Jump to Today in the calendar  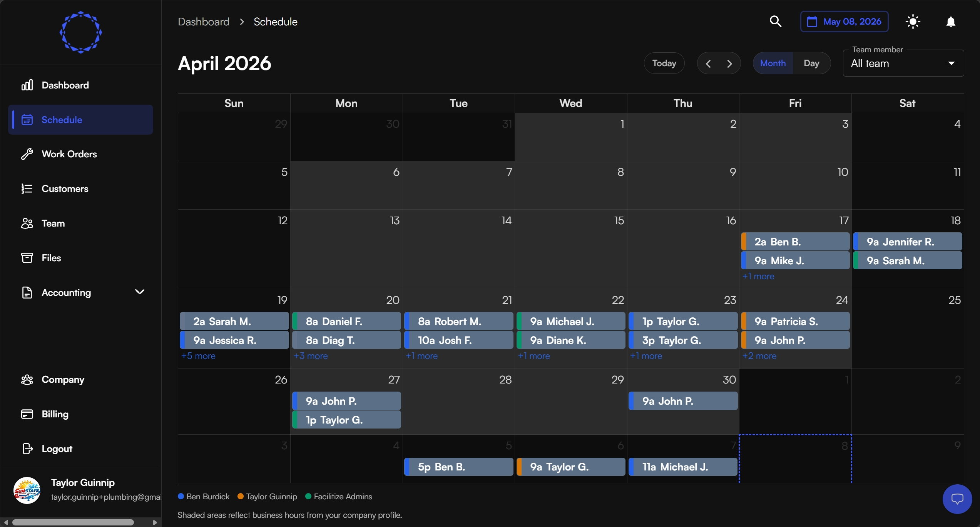[664, 63]
